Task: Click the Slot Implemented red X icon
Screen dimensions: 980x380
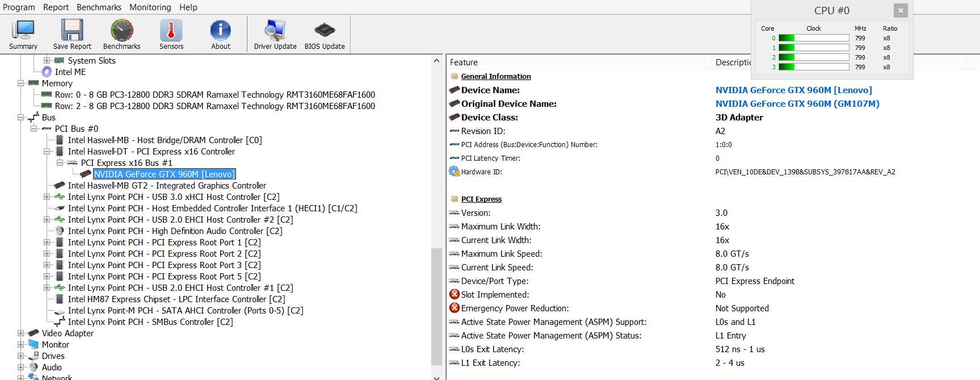Action: tap(455, 294)
